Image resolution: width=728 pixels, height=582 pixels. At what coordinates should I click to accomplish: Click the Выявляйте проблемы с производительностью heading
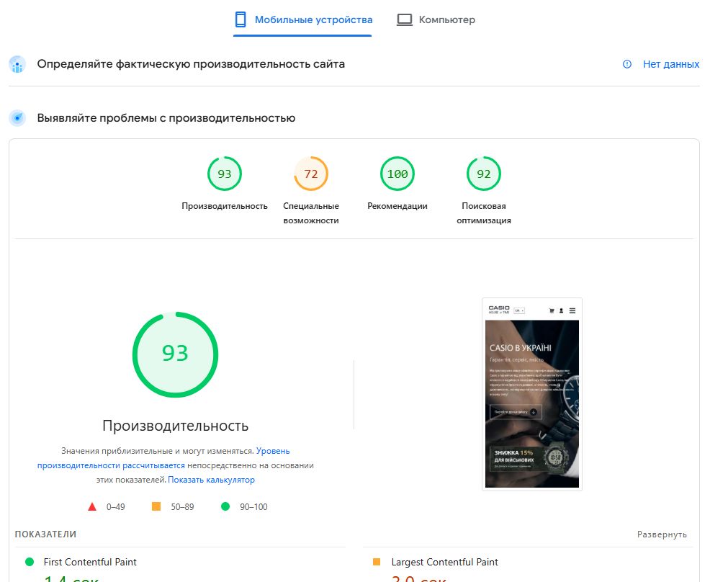click(x=166, y=118)
